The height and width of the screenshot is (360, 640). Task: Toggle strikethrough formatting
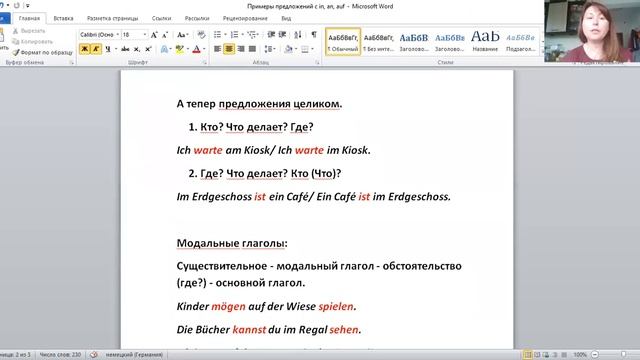[125, 49]
